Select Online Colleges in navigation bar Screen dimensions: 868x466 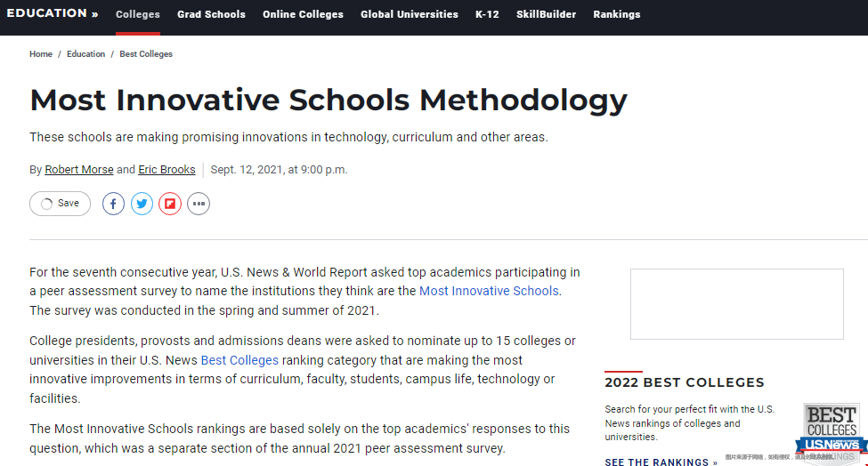click(303, 15)
